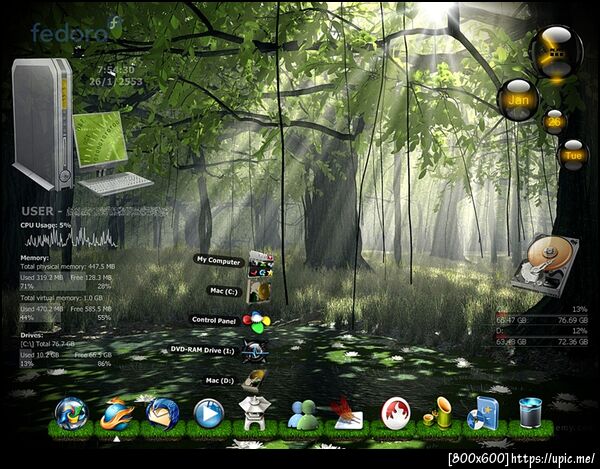Click "Total physical memory: 447.5 MB" text
This screenshot has height=469, width=600.
point(67,267)
